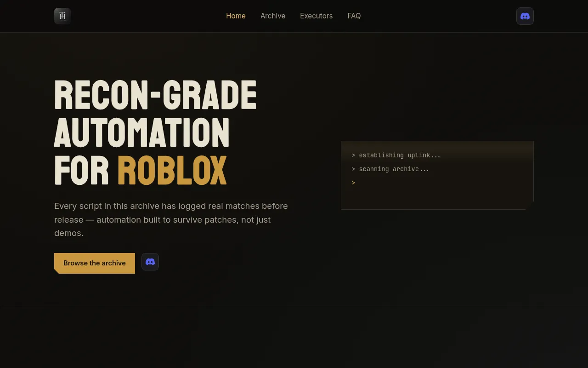Select the 'establishing uplink...' terminal line
This screenshot has width=588, height=368.
tap(396, 155)
